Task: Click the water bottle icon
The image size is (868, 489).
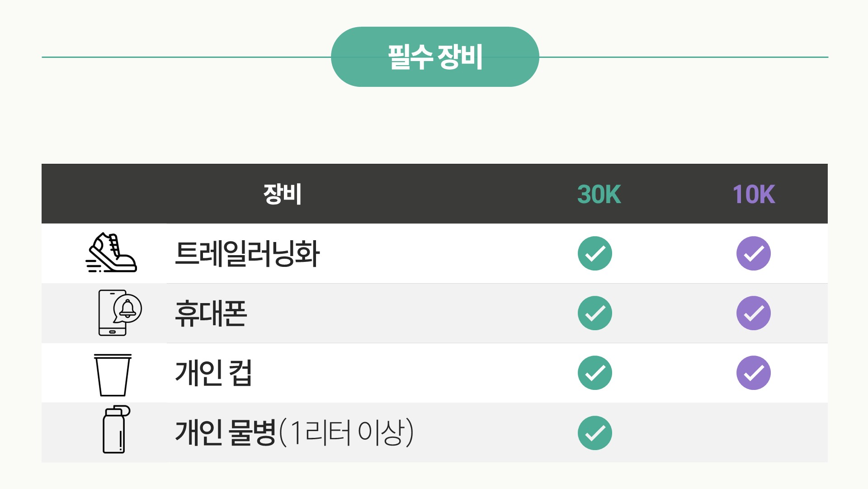Action: [116, 430]
